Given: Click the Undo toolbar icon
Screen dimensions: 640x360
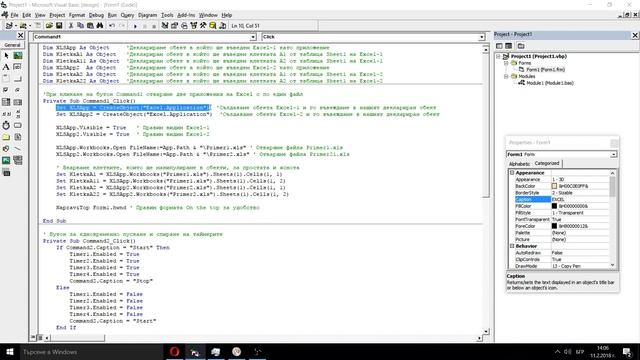Looking at the screenshot, I should click(112, 26).
